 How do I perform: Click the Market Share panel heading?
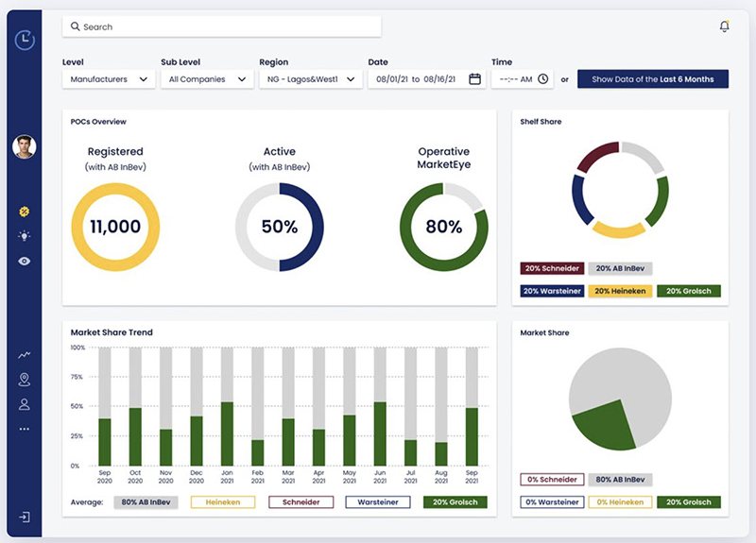tap(544, 332)
